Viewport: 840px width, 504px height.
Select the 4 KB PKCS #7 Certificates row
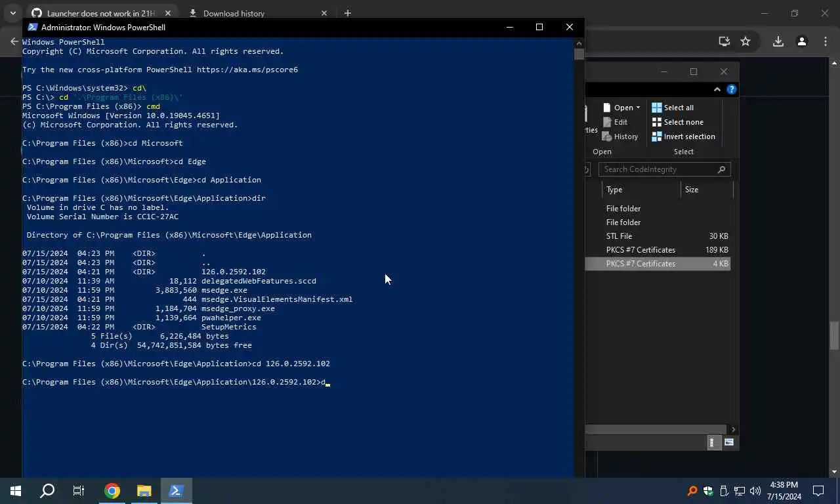(658, 264)
